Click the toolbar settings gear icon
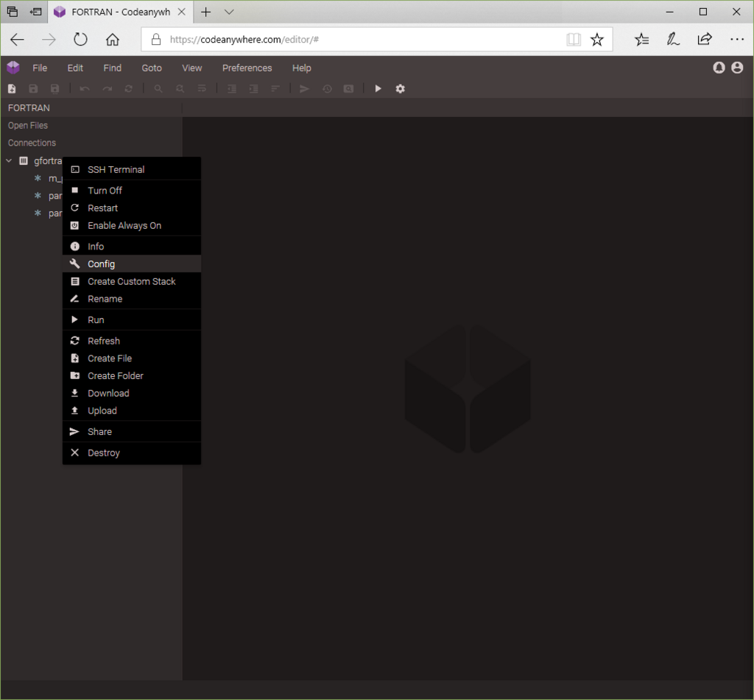 coord(400,88)
